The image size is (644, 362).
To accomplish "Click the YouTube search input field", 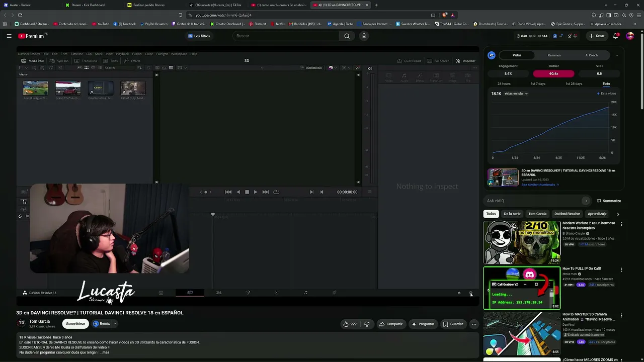I will (x=287, y=36).
